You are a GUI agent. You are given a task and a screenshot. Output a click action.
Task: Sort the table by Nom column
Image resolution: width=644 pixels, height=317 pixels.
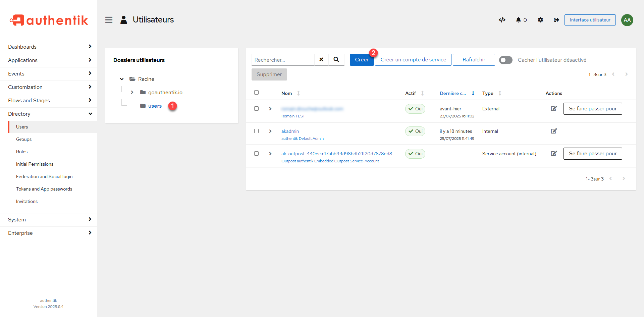[287, 93]
